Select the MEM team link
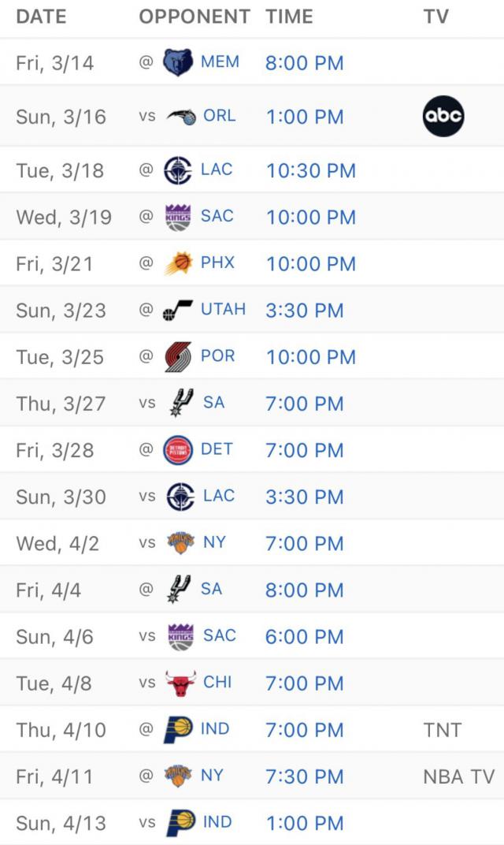Viewport: 504px width, 845px height. tap(220, 61)
